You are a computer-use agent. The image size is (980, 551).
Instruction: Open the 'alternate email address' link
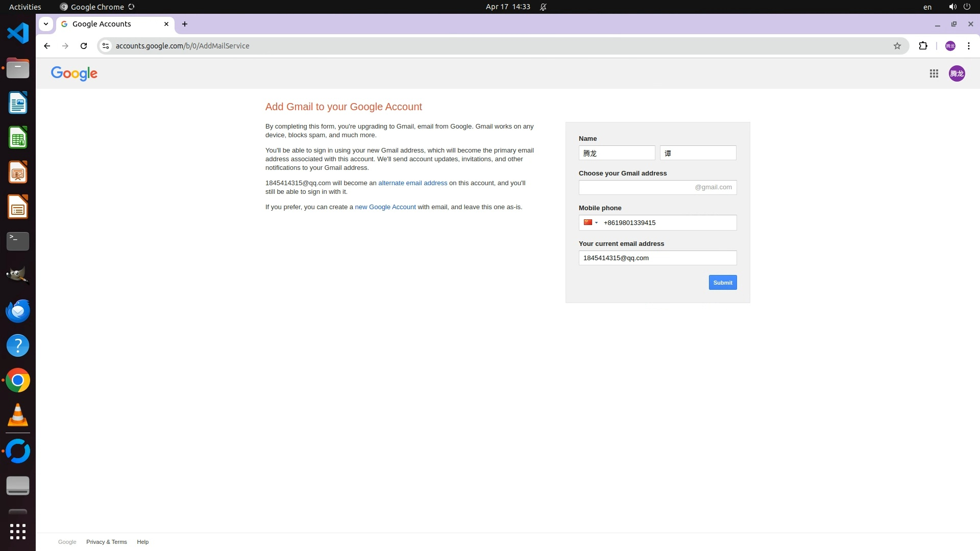(x=412, y=183)
